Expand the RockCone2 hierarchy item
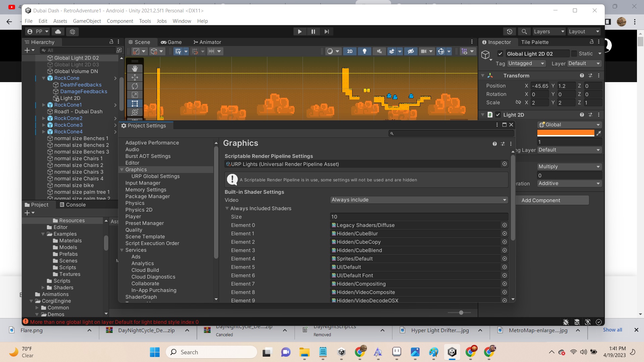644x362 pixels. coord(44,118)
